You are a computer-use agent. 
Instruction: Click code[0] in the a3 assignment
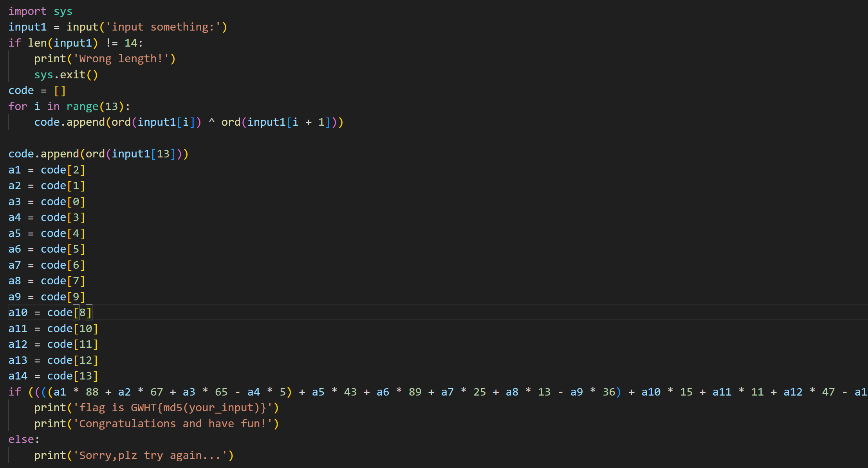point(63,202)
